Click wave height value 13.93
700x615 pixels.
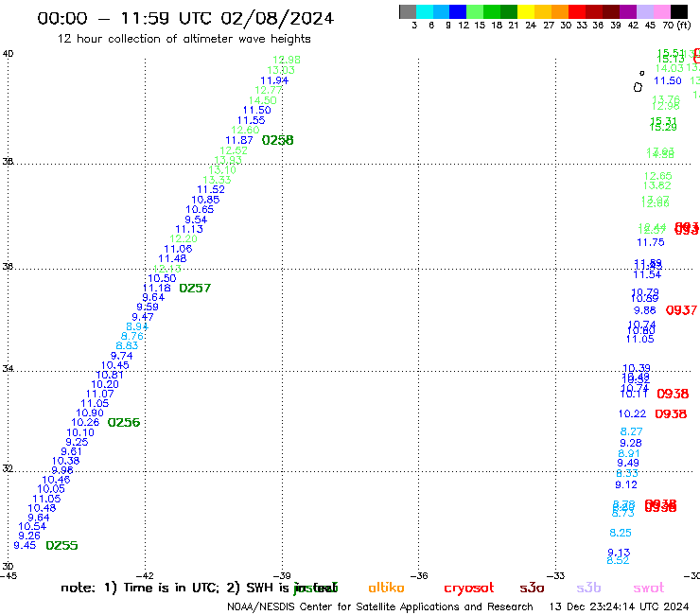228,160
